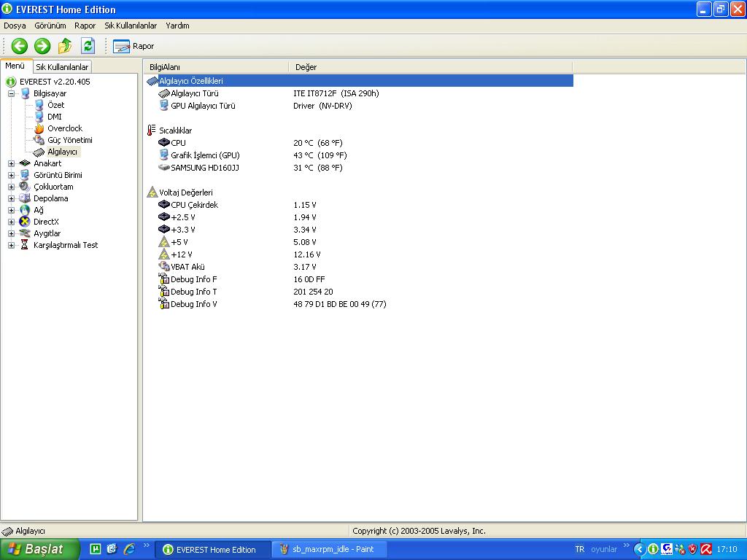The height and width of the screenshot is (560, 747).
Task: Select the CPU temperature row
Action: coord(359,143)
